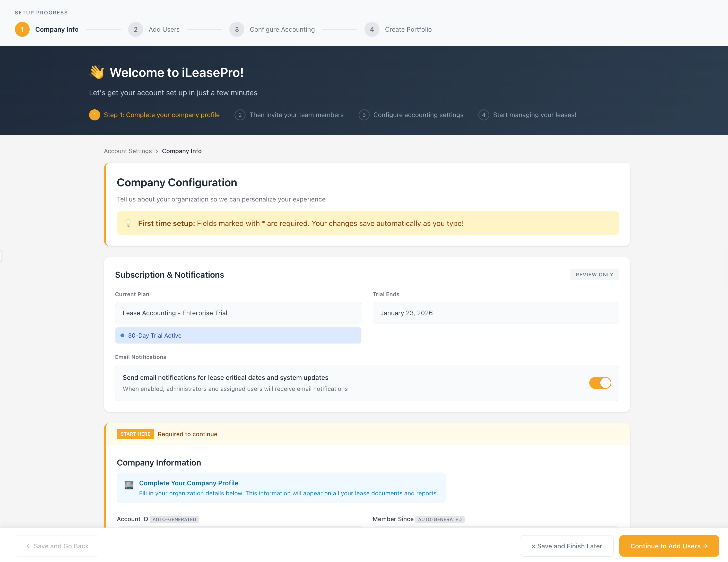Select step circle 2 for Add Users

pos(136,29)
